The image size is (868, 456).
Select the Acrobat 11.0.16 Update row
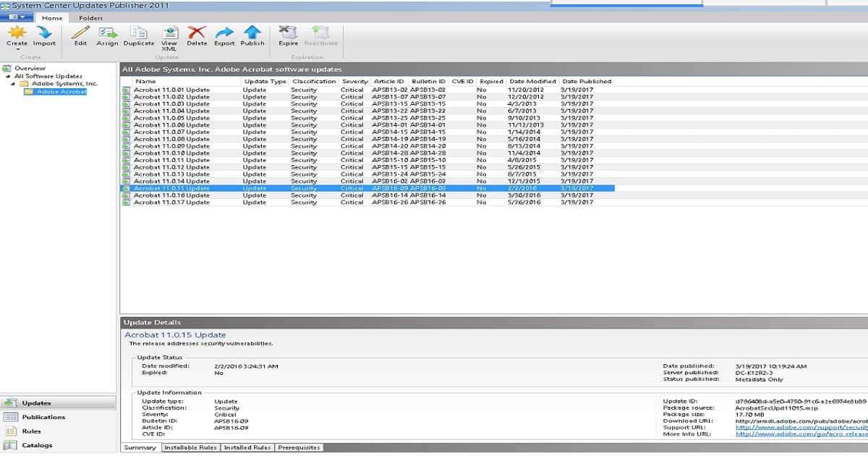tap(367, 195)
